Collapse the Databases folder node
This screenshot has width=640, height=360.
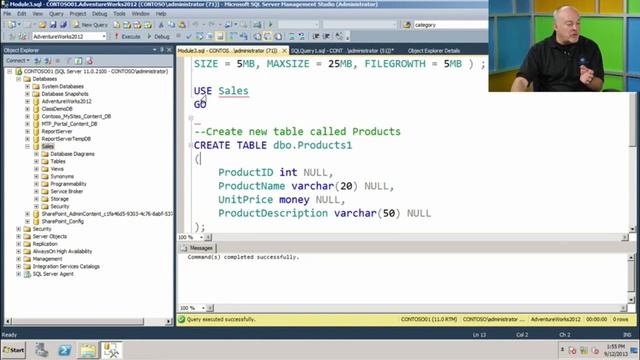[x=19, y=79]
